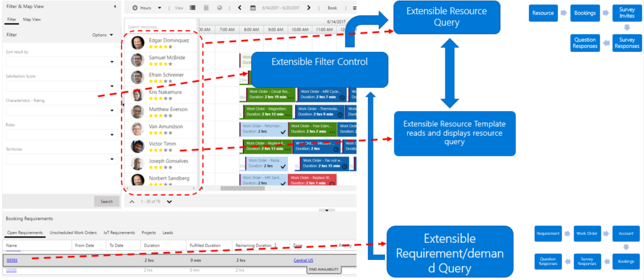Click the schedule board horizontal scrollbar

243,188
